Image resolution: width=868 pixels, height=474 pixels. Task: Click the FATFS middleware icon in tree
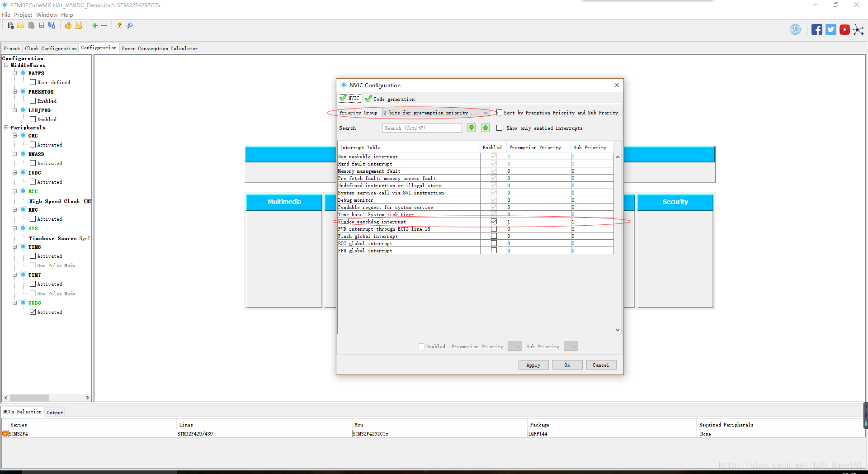23,73
